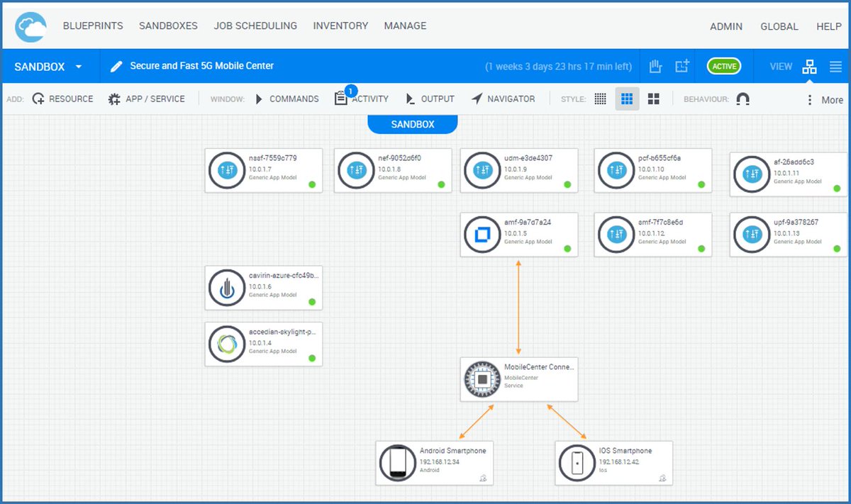Image resolution: width=851 pixels, height=504 pixels.
Task: Open the hamburger menu at top right
Action: (x=835, y=66)
